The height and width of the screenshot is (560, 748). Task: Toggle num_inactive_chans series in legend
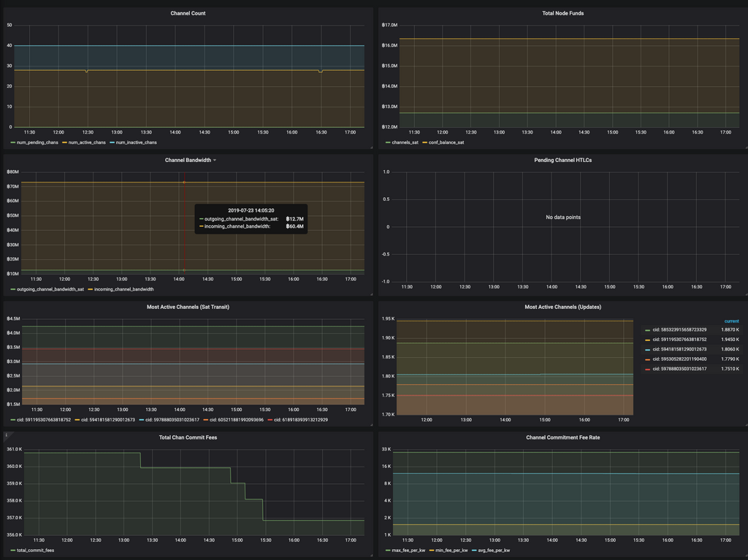[x=137, y=142]
